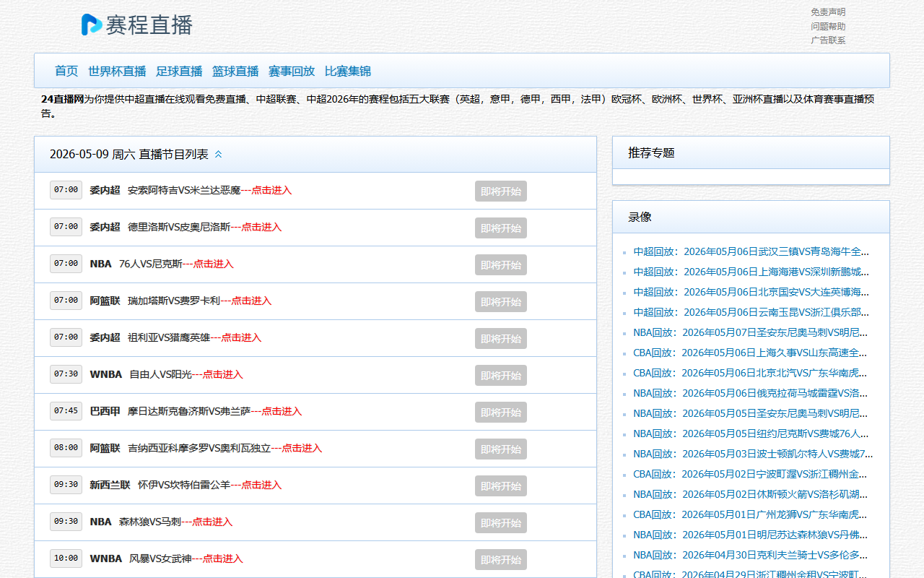The height and width of the screenshot is (578, 924).
Task: Click 即将开始 for 76人VS尼克斯
Action: click(501, 265)
